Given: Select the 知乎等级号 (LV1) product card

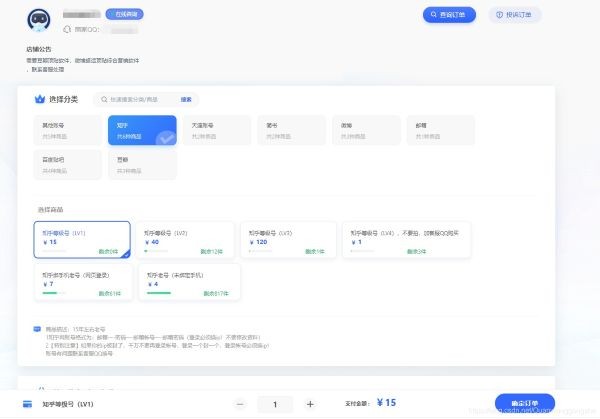Looking at the screenshot, I should tap(81, 239).
